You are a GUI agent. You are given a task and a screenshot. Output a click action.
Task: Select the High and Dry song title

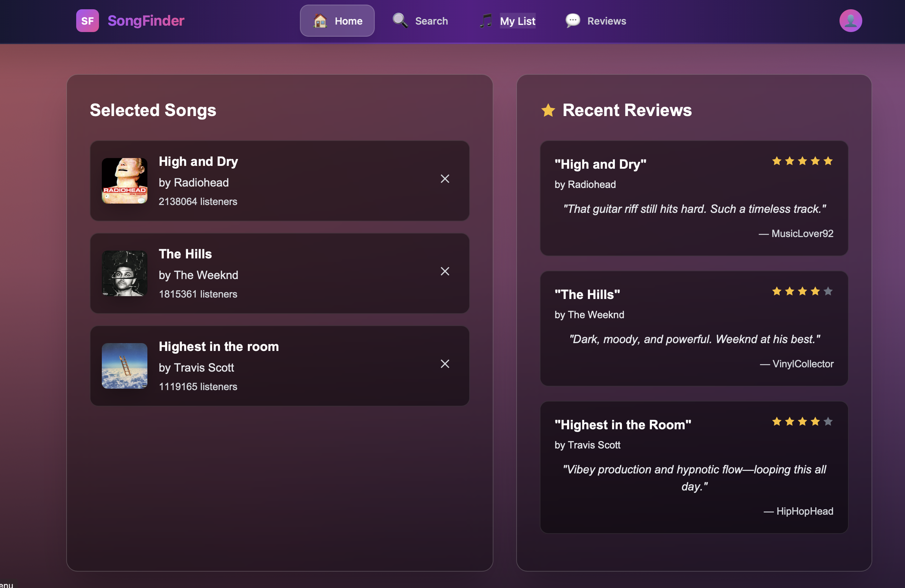[x=199, y=162]
